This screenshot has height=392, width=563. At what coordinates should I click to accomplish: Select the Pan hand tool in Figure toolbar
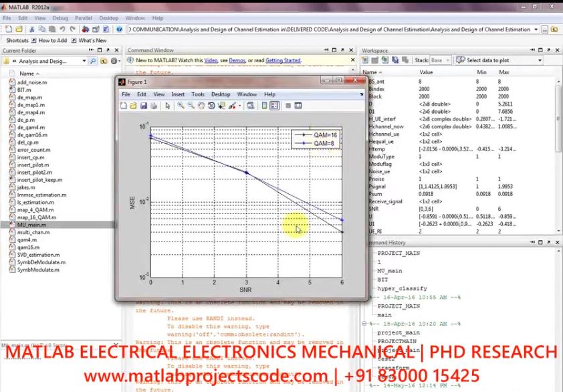[201, 106]
